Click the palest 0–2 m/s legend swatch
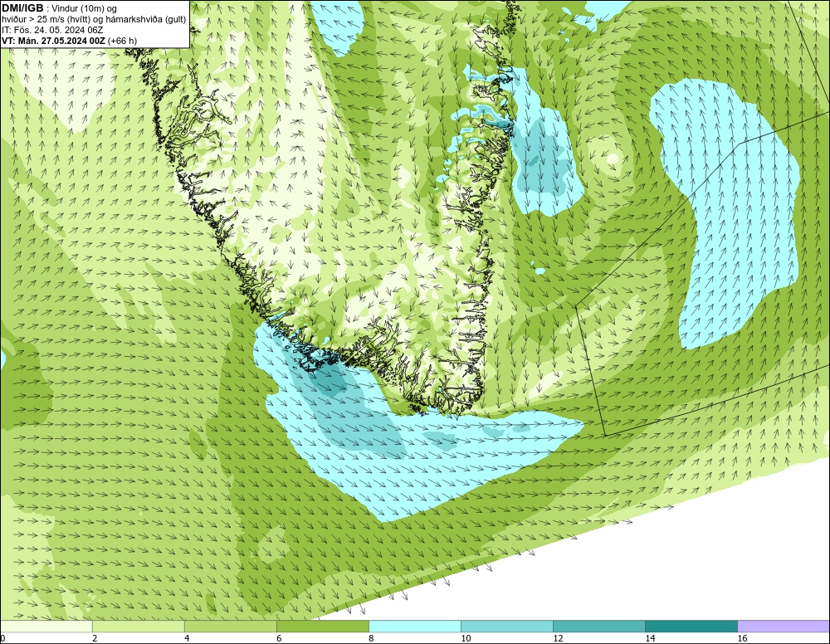This screenshot has width=830, height=644. pyautogui.click(x=46, y=627)
